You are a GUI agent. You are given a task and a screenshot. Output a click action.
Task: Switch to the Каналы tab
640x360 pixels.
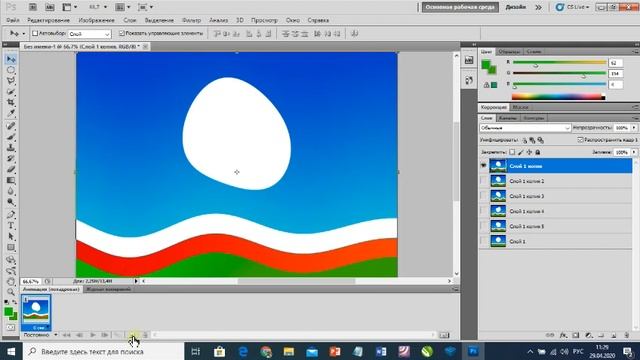pyautogui.click(x=508, y=118)
